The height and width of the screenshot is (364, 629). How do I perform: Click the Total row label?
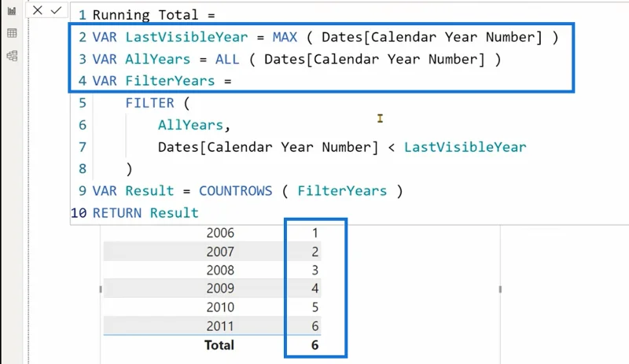click(219, 345)
